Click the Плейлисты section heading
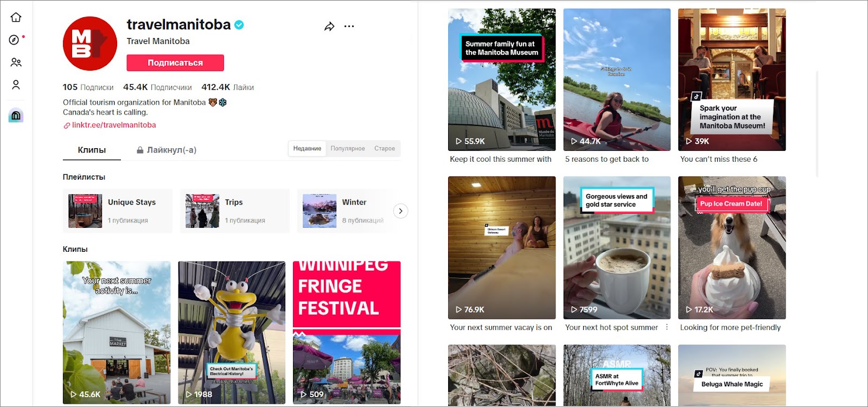868x407 pixels. pos(84,177)
